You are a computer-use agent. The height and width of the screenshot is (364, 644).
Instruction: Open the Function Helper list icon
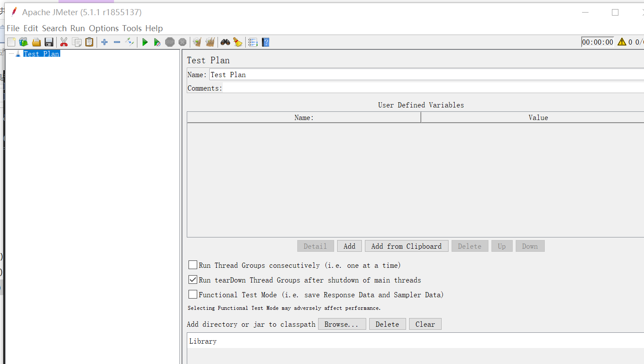pos(253,42)
